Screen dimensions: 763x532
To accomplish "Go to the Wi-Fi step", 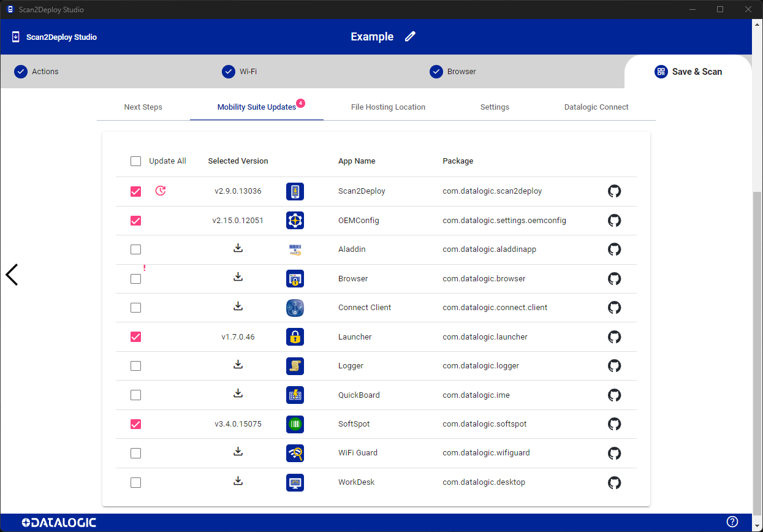I will click(x=240, y=72).
